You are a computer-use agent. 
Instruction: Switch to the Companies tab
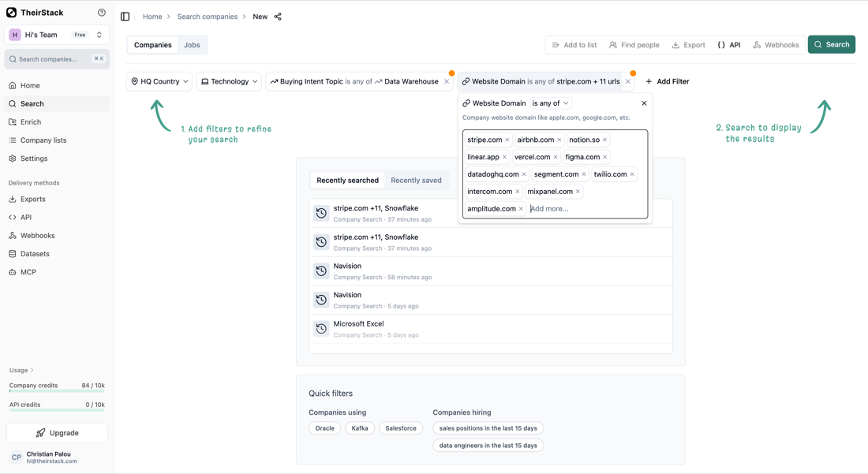[x=153, y=45]
